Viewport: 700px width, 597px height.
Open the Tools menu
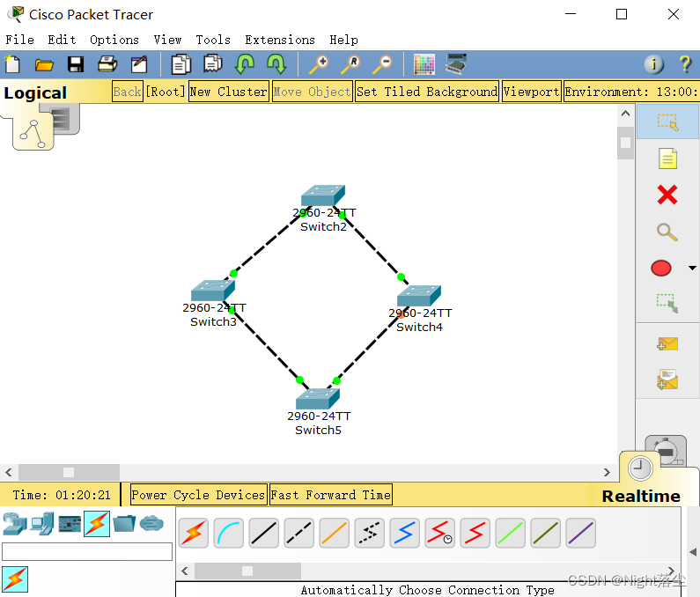(213, 40)
